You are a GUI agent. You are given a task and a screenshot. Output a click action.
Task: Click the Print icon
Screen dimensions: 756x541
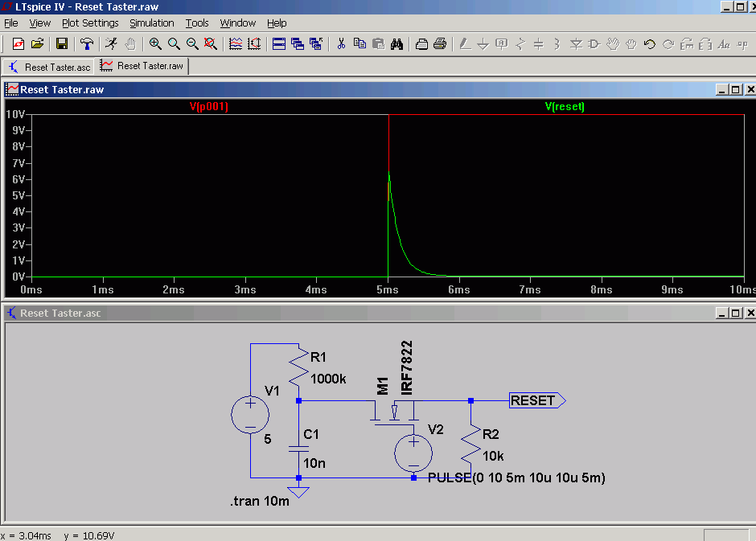click(440, 44)
